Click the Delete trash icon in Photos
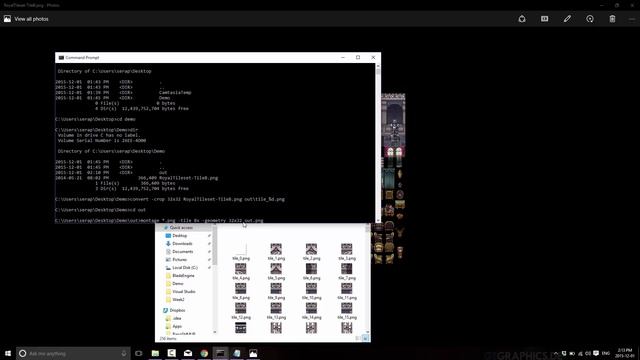640x360 pixels. [612, 19]
